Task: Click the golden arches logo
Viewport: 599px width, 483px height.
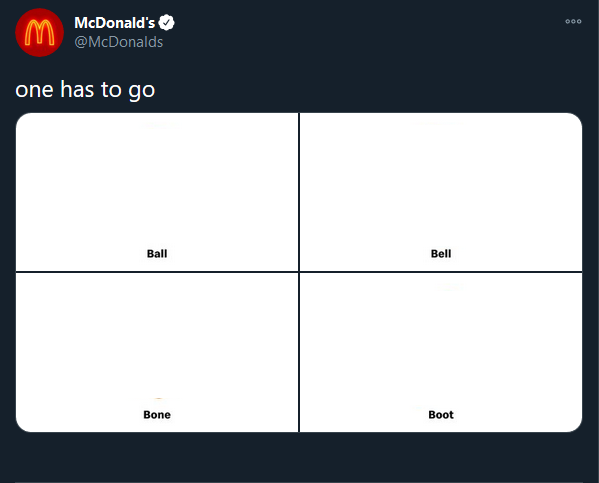Action: (x=39, y=32)
